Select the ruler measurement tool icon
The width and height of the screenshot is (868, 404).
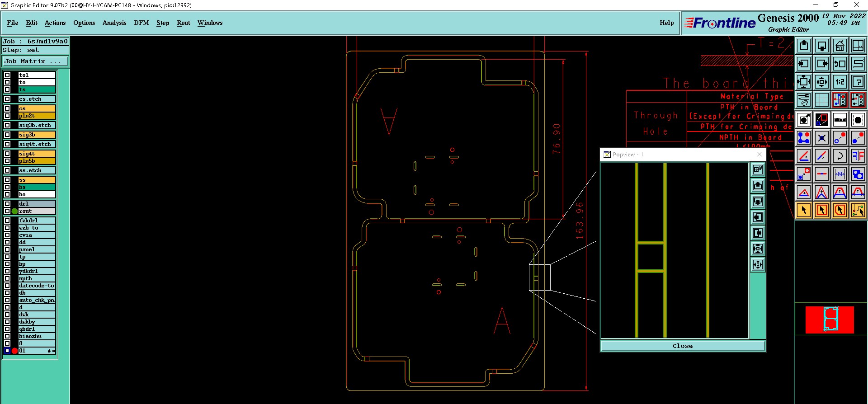coord(840,120)
